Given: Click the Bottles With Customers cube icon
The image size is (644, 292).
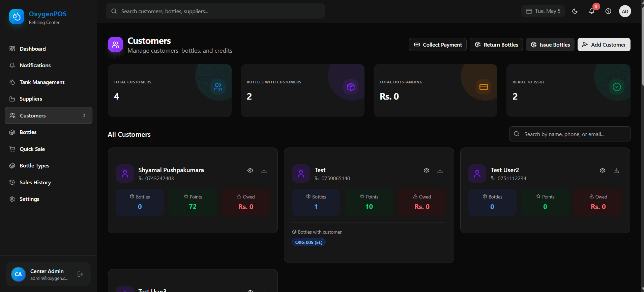Looking at the screenshot, I should pos(351,87).
